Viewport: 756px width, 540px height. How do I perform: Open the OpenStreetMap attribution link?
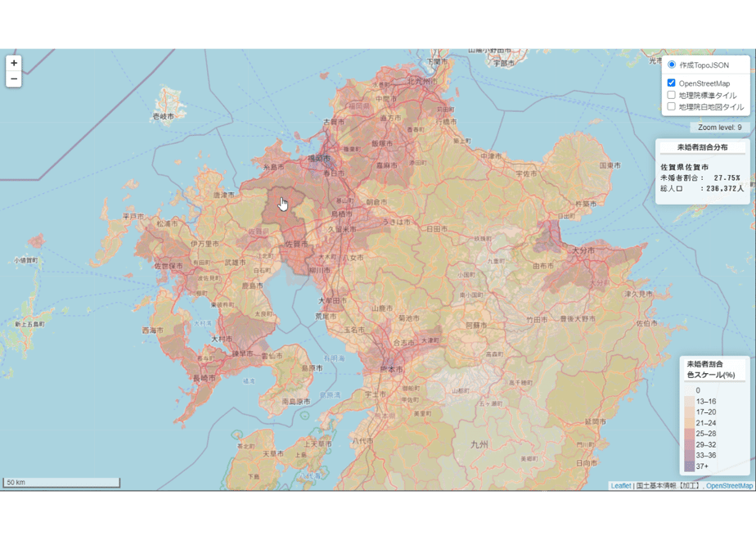pos(729,485)
